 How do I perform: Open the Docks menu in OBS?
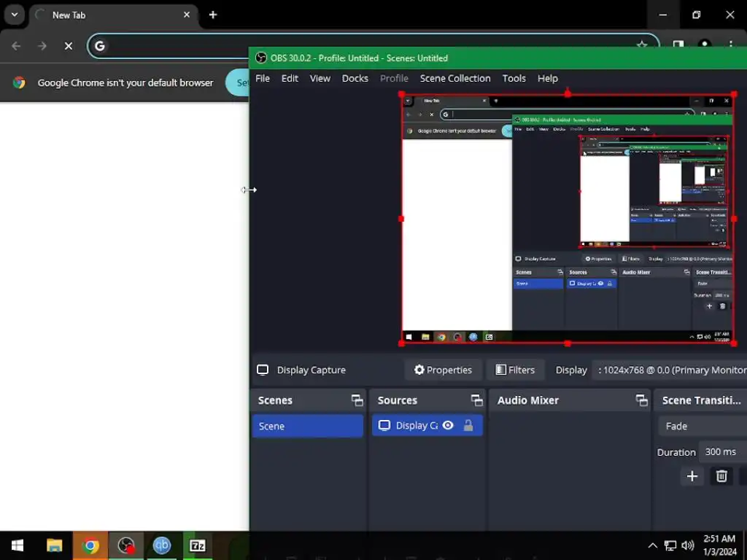(x=355, y=79)
